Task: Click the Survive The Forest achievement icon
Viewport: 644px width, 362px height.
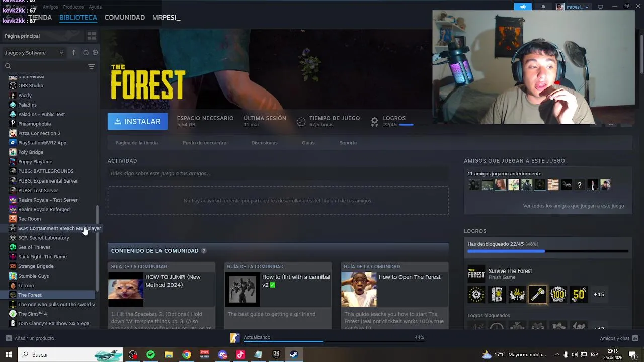Action: (x=476, y=274)
